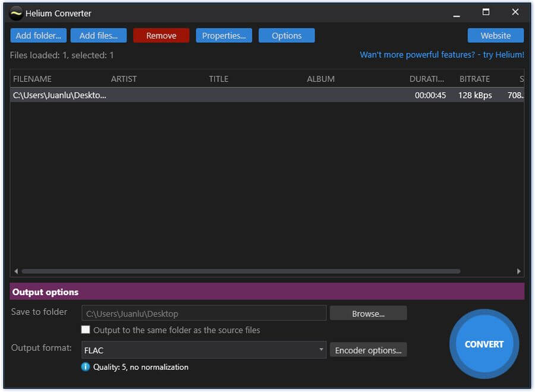Start conversion with the CONVERT button
Screen dimensions: 535x392
tap(484, 344)
